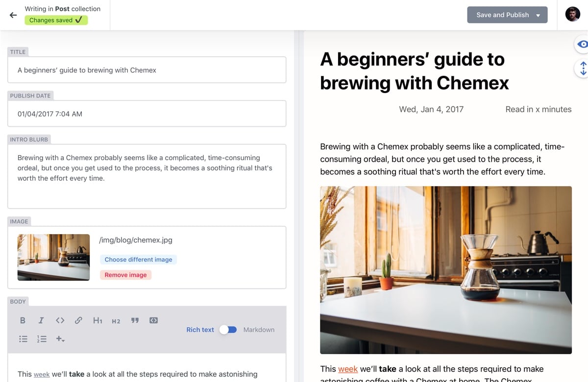
Task: Apply Heading 2 formatting
Action: pyautogui.click(x=116, y=321)
